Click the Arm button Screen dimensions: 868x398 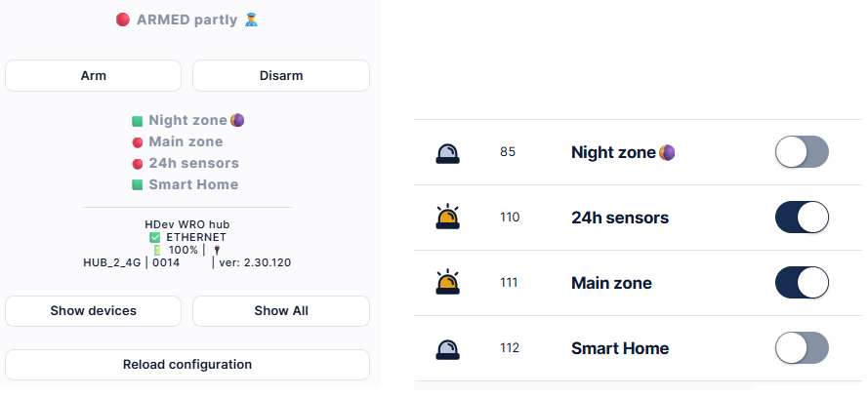tap(93, 76)
